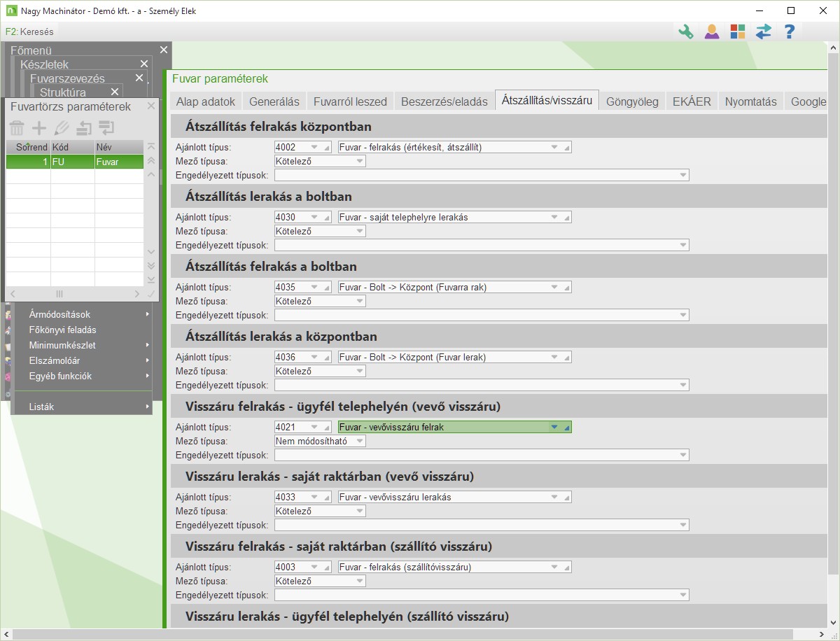
Task: Click the list's horizontal scrollbar left arrow
Action: pyautogui.click(x=11, y=295)
